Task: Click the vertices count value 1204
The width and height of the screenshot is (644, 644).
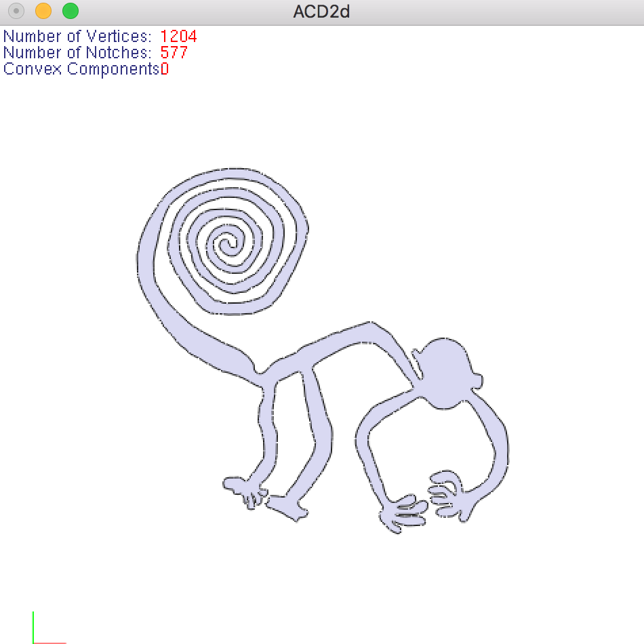Action: coord(178,37)
